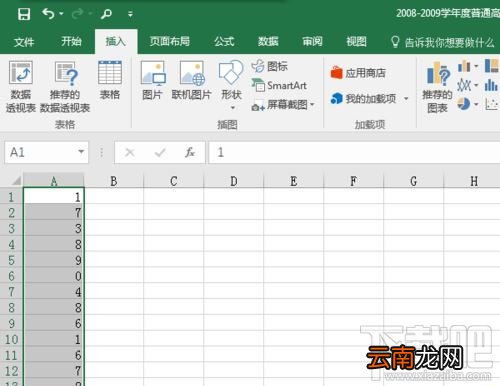Select row 6 header

11,276
